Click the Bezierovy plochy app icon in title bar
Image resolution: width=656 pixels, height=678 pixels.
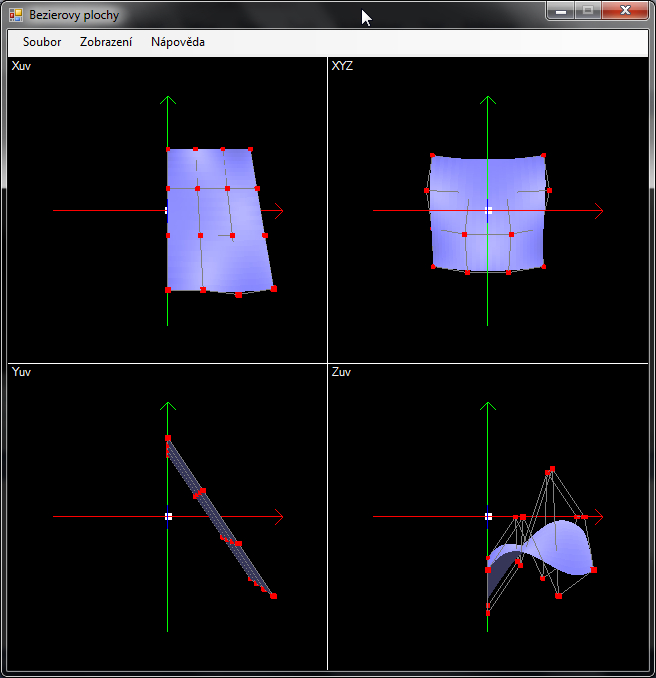click(16, 15)
